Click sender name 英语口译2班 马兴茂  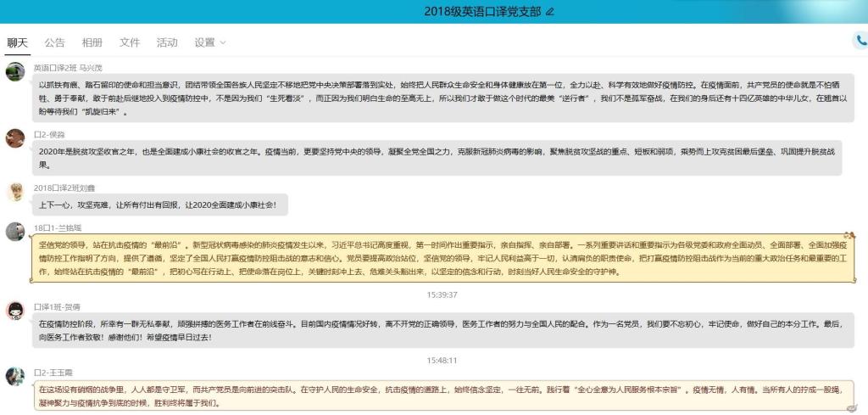[x=68, y=67]
